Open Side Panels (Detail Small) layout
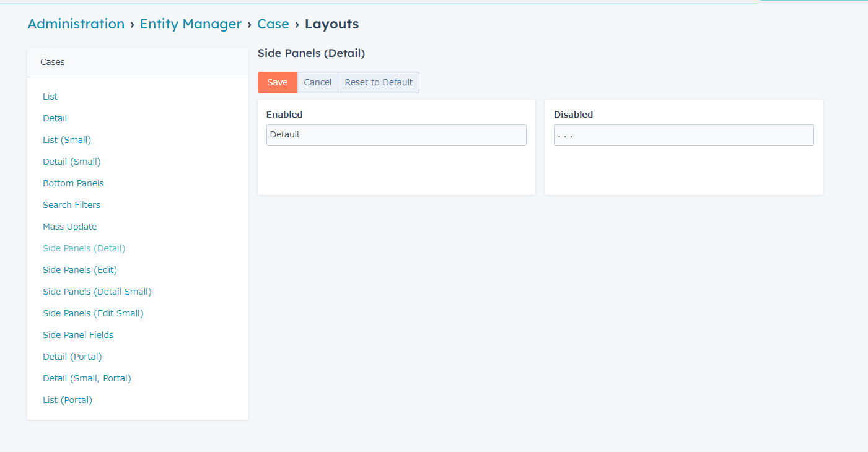This screenshot has width=868, height=452. tap(97, 292)
